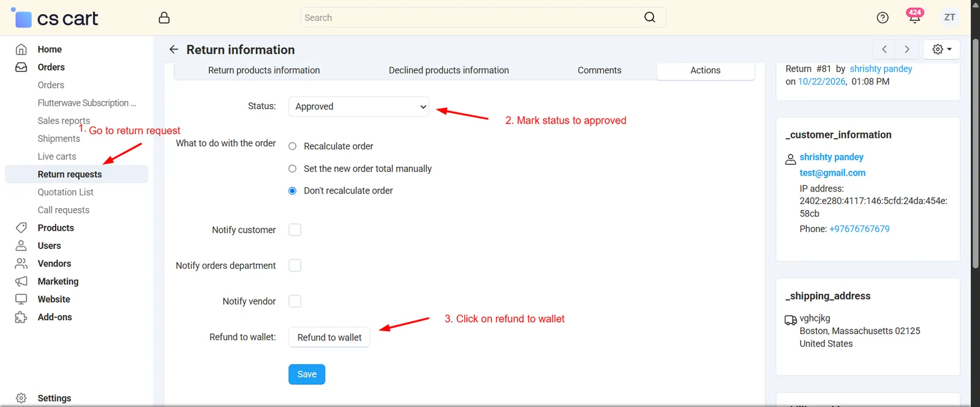
Task: Click the page vertical scrollbar
Action: point(975,153)
